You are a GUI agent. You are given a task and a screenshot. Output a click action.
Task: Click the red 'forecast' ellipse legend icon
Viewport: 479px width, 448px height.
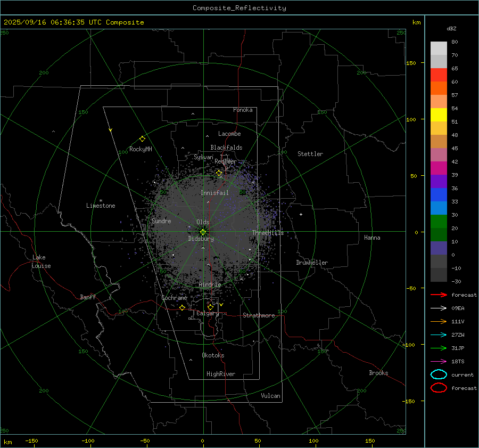[x=439, y=388]
